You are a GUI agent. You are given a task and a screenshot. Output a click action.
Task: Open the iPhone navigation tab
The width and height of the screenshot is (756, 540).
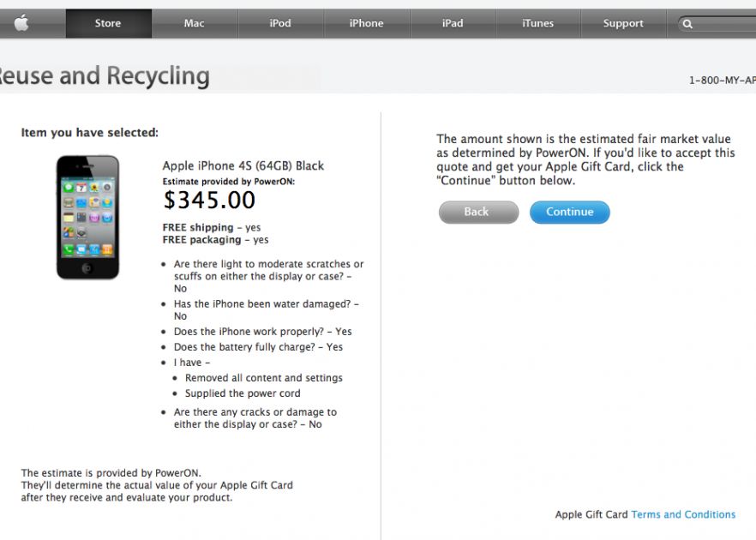(366, 24)
